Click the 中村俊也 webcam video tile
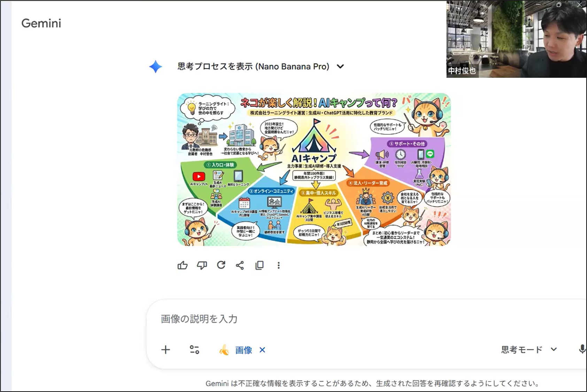 tap(516, 42)
